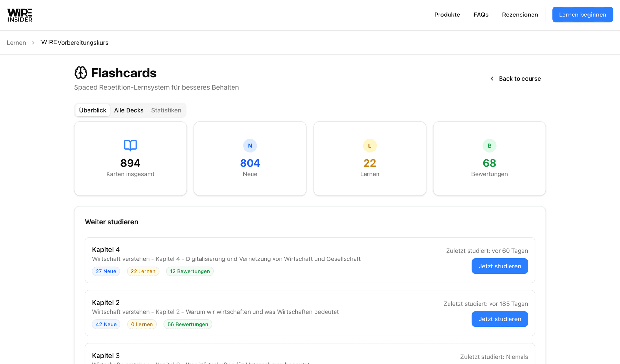620x364 pixels.
Task: Click the Weiter studieren heading
Action: 111,222
